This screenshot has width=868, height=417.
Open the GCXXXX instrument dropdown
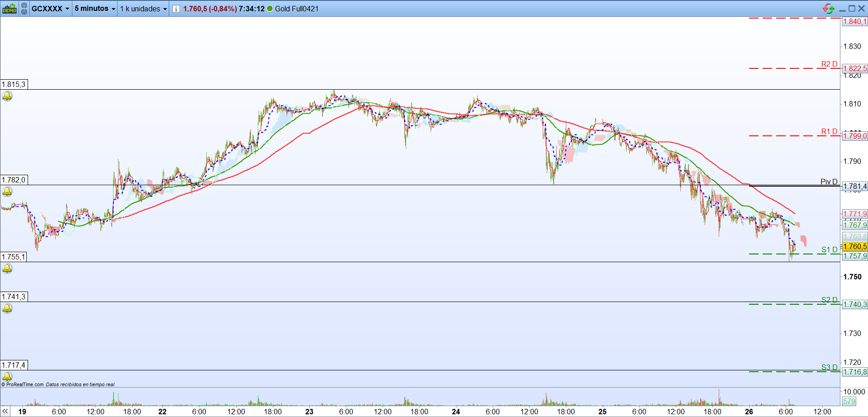tap(50, 9)
